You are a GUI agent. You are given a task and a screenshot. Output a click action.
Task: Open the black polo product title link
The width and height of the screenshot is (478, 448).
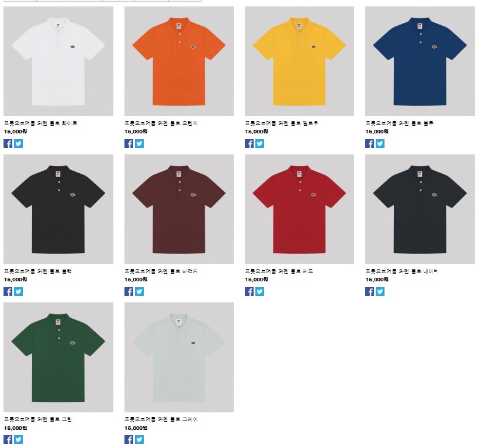[38, 271]
